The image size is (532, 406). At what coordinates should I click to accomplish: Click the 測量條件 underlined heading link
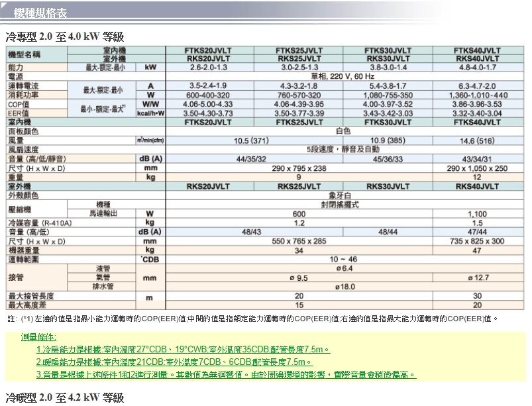(x=40, y=338)
